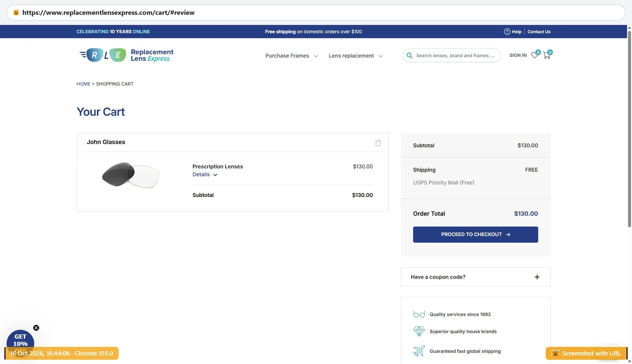Open the wishlist heart icon
632x364 pixels.
tap(535, 55)
